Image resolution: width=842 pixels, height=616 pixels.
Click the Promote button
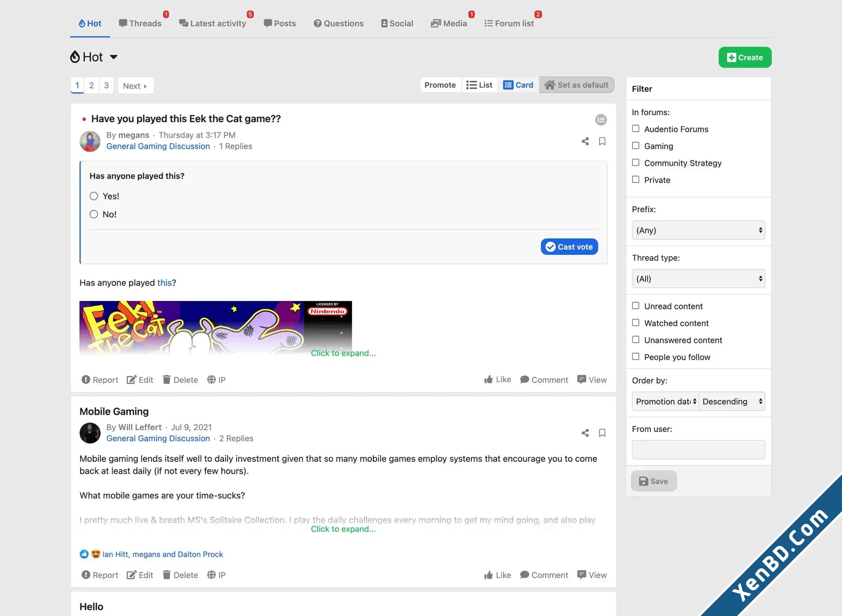(x=440, y=85)
